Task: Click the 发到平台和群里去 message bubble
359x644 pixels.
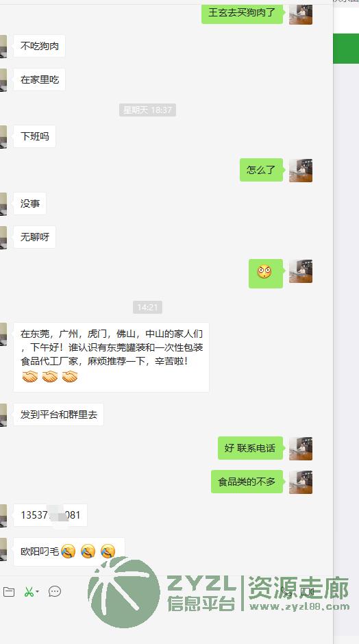Action: click(58, 414)
